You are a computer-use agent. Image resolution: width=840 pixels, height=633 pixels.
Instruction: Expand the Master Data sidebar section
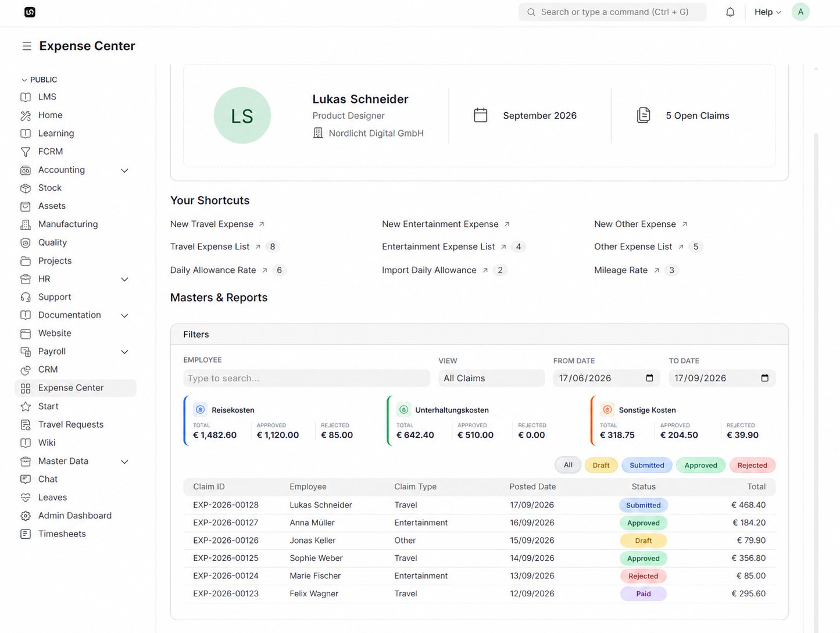[124, 462]
